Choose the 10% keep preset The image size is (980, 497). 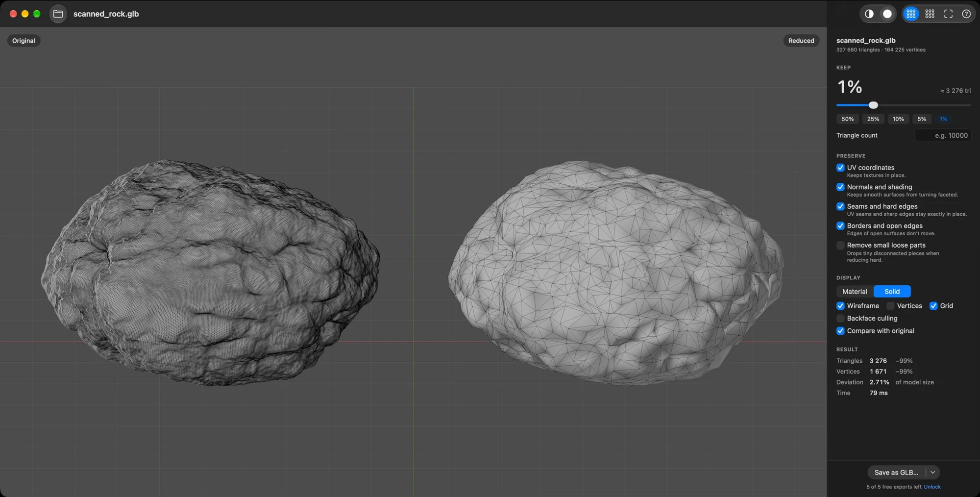click(898, 119)
